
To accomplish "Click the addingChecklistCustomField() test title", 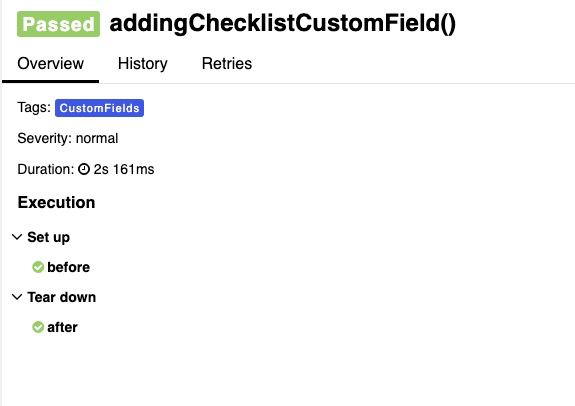I will 283,23.
